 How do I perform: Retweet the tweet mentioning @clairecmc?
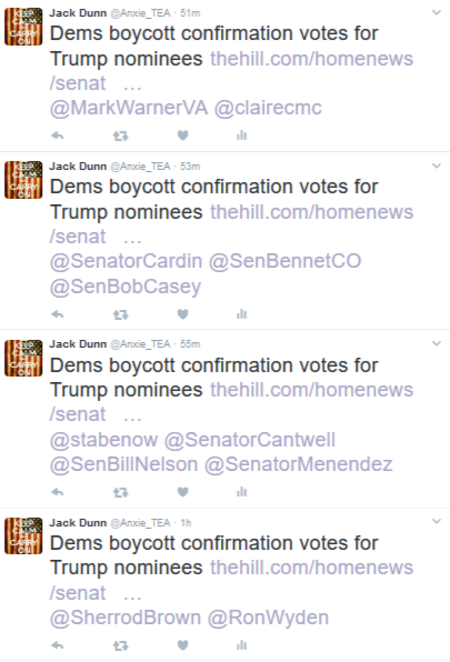tap(121, 136)
